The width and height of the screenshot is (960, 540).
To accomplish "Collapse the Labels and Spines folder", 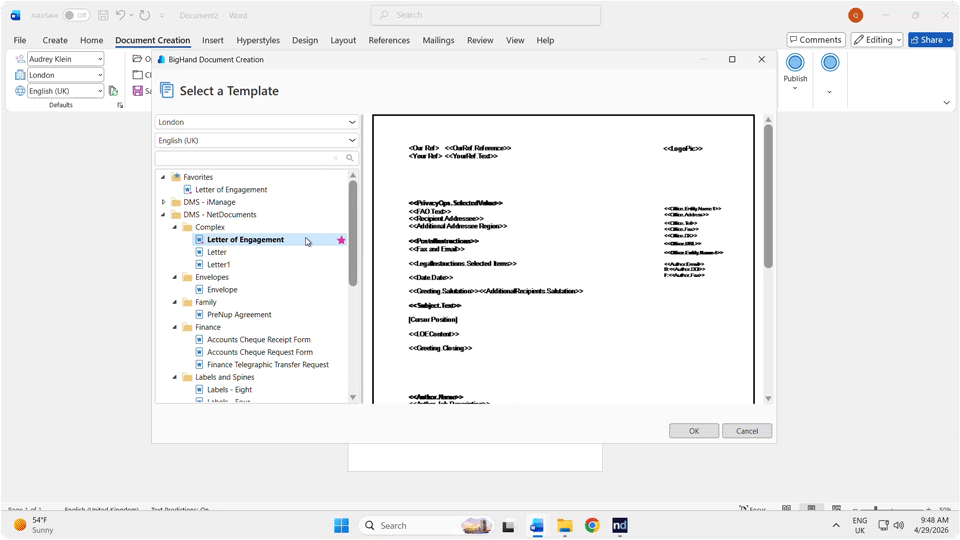I will click(175, 377).
